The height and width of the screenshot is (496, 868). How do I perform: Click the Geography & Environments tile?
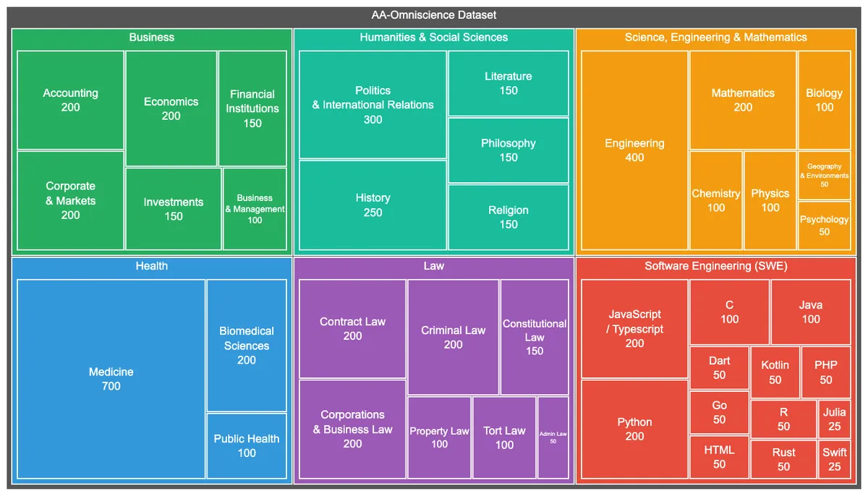click(824, 176)
